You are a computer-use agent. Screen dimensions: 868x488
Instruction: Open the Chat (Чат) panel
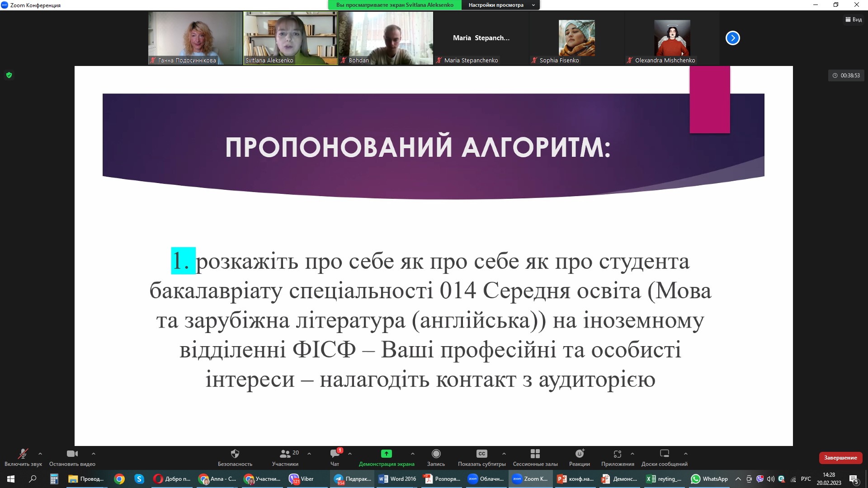[x=335, y=454]
